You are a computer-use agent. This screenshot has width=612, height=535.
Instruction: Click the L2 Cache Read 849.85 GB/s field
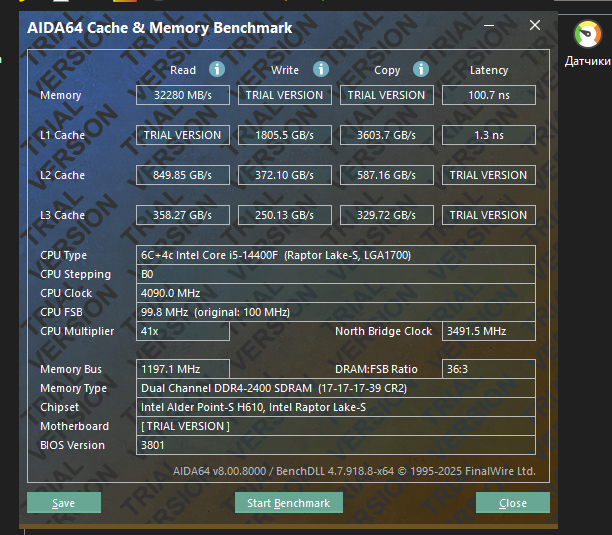click(183, 175)
